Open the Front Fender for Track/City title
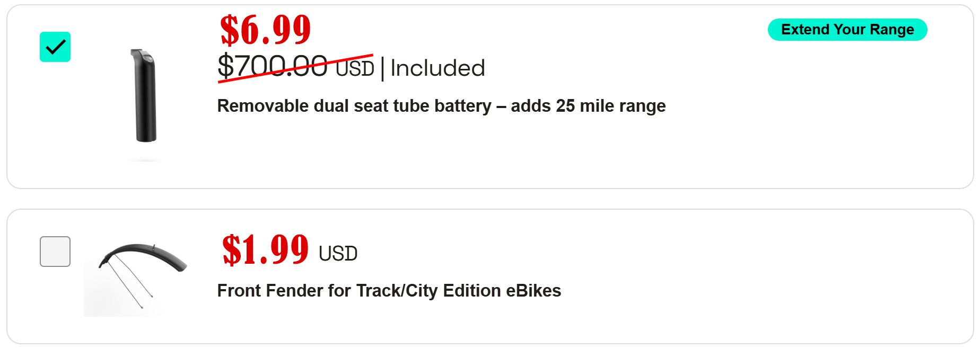This screenshot has height=349, width=980. point(389,291)
